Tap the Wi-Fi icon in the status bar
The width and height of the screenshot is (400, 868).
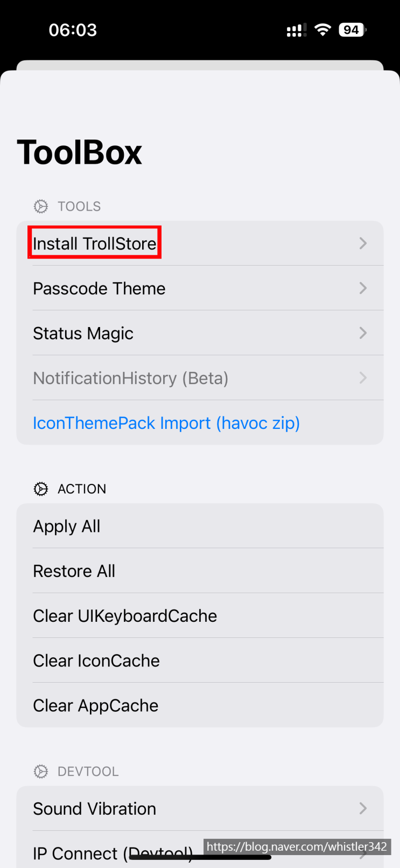click(x=322, y=30)
